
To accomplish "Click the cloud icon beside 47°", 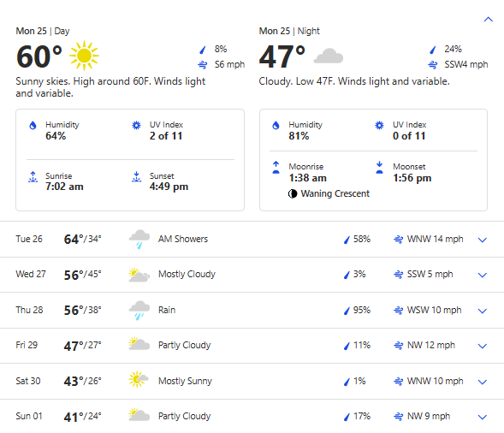I will pyautogui.click(x=329, y=56).
